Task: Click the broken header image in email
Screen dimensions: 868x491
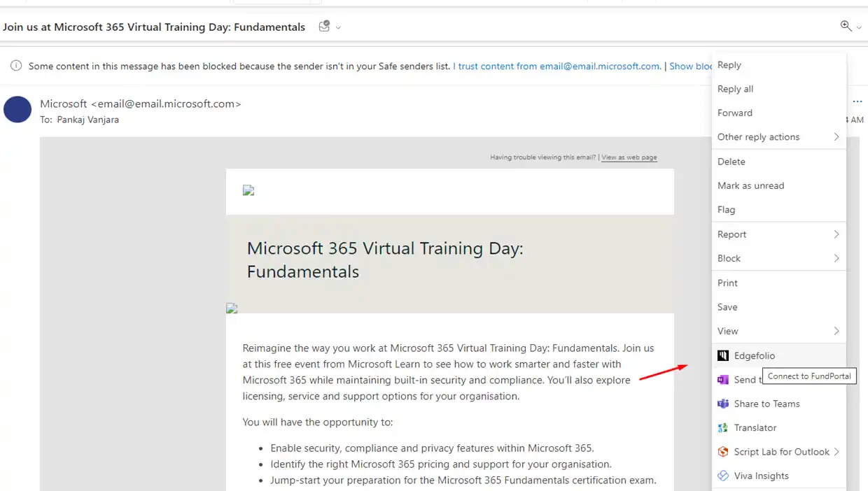Action: pos(248,190)
